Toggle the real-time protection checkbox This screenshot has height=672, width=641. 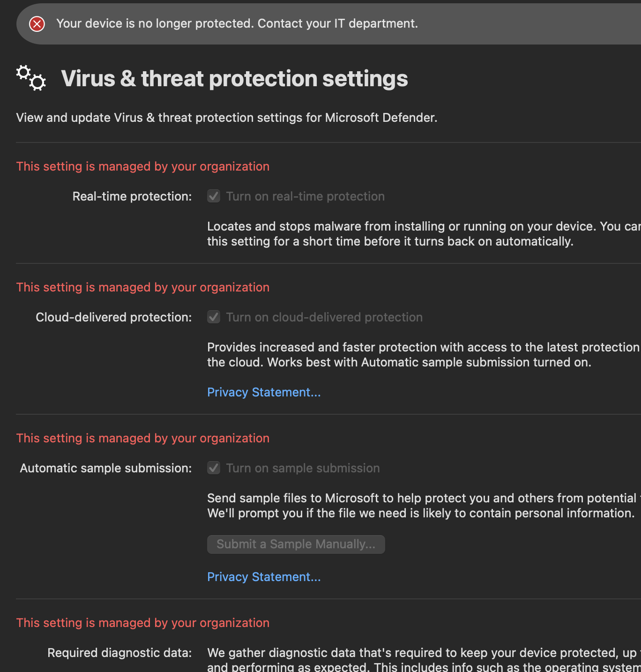pyautogui.click(x=214, y=196)
